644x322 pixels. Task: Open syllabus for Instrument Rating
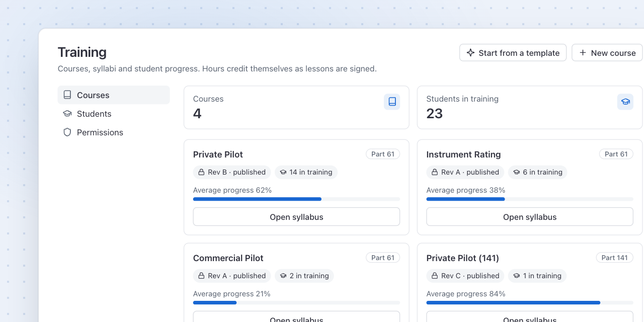click(530, 217)
